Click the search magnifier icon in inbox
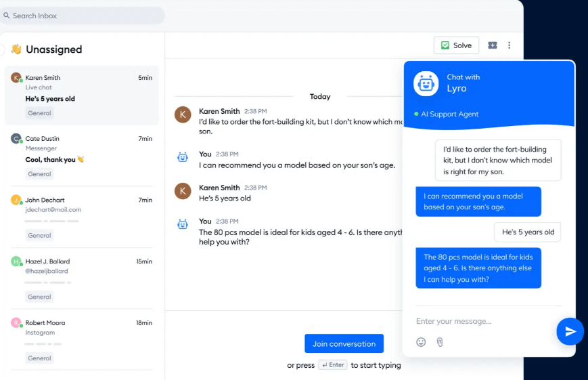The image size is (588, 380). point(7,16)
